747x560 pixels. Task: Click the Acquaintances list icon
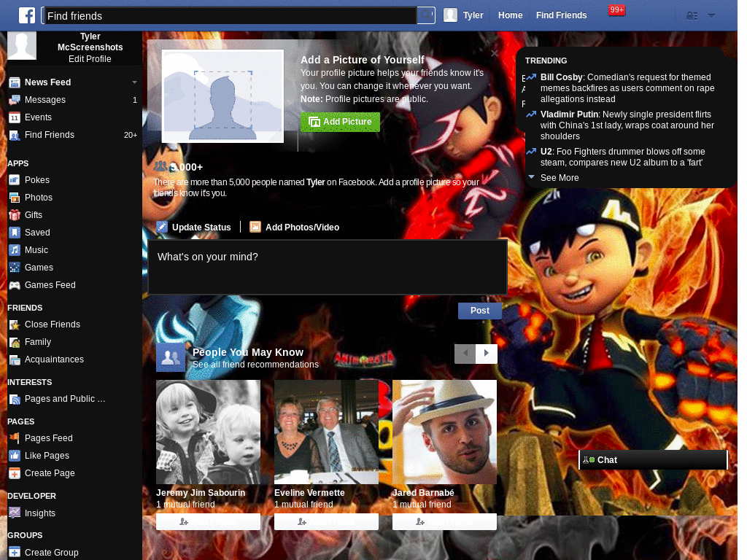click(15, 360)
